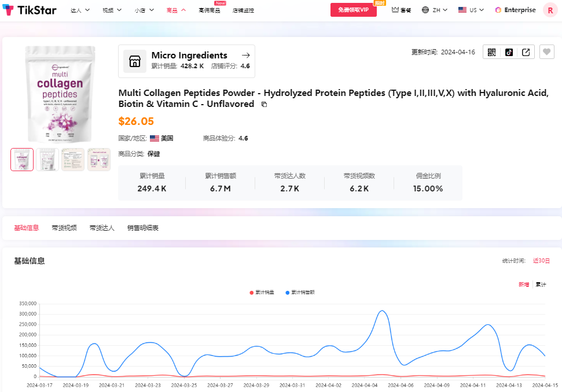Select the 带货达人 tab
Viewport: 562px width, 392px height.
tap(102, 228)
